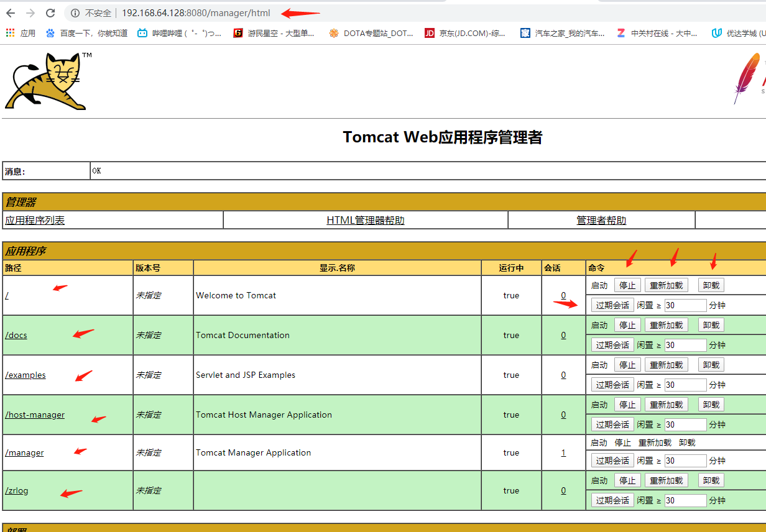Open the /host-manager application link
Screen dimensions: 766x532
tap(35, 415)
